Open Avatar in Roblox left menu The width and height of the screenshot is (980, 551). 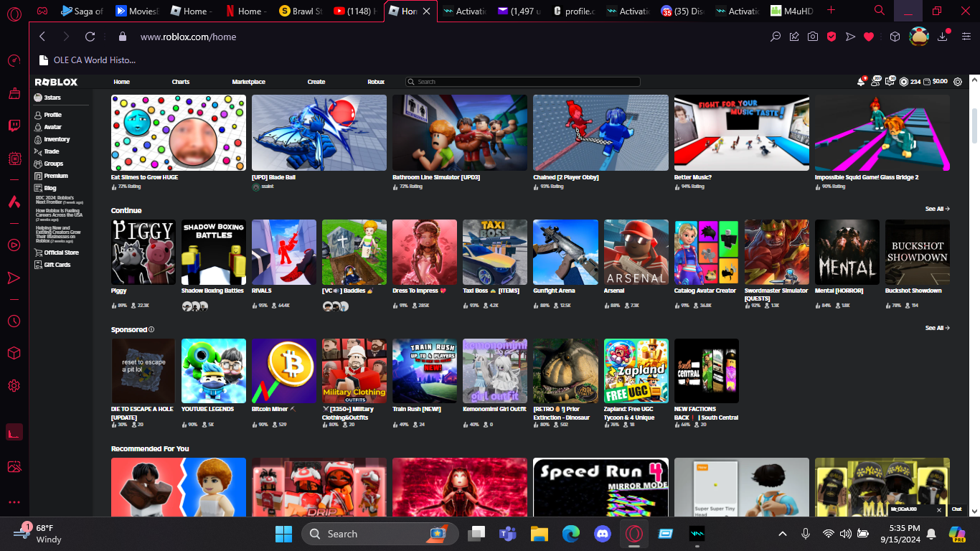tap(52, 127)
